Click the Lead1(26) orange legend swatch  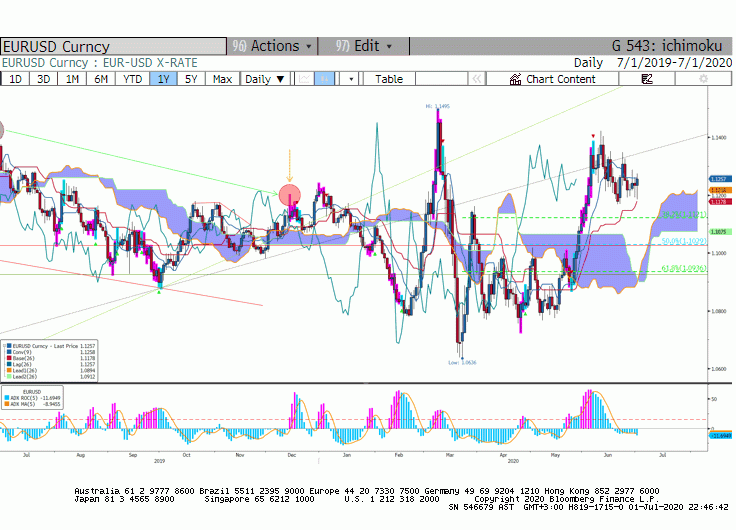[9, 370]
